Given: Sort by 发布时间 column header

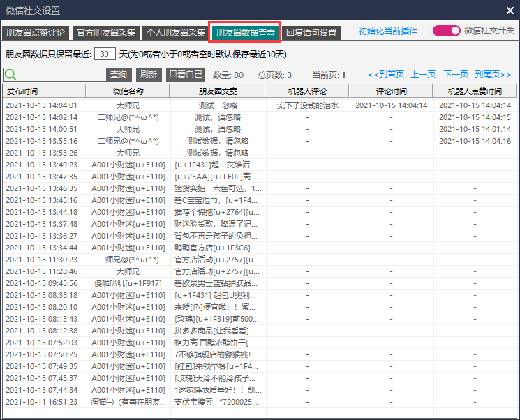Looking at the screenshot, I should tap(43, 91).
